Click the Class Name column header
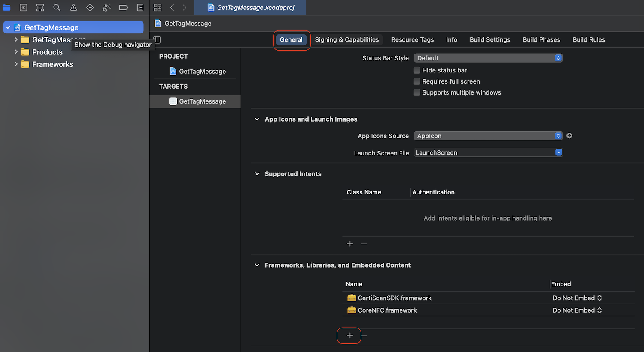This screenshot has width=644, height=352. click(x=364, y=192)
